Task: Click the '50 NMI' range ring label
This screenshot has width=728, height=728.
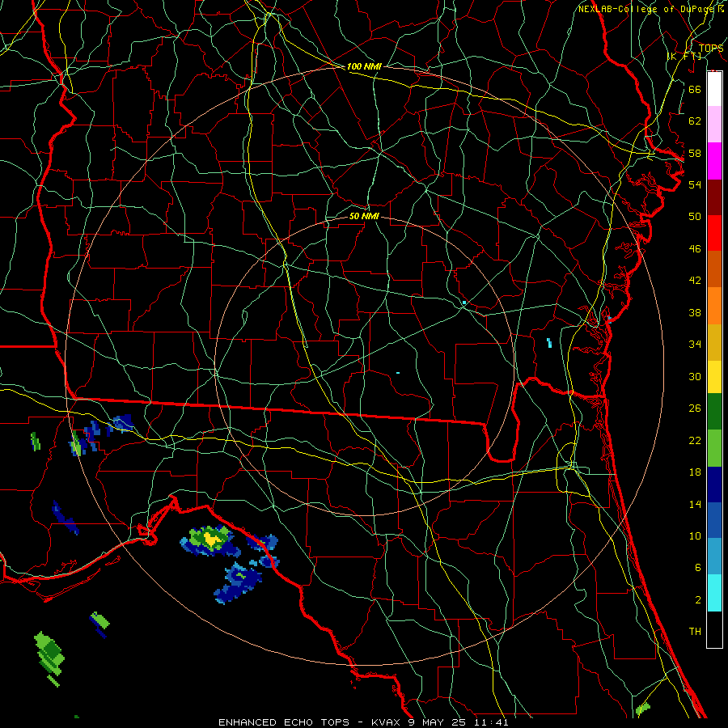Action: (x=364, y=216)
